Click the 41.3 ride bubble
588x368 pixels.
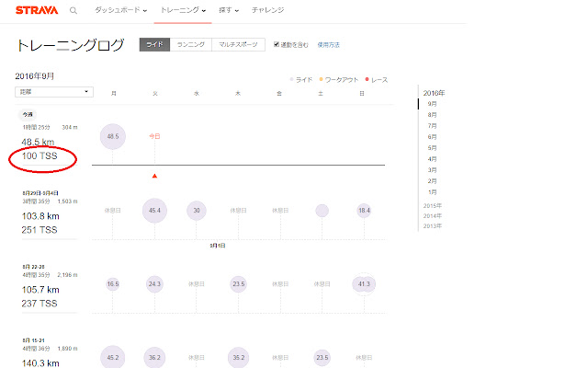click(364, 284)
